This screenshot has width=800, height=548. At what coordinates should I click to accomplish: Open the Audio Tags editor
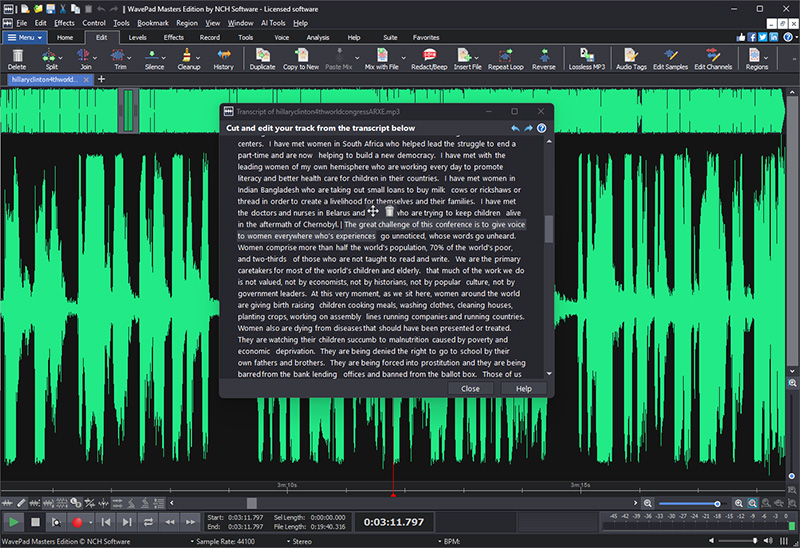(631, 59)
